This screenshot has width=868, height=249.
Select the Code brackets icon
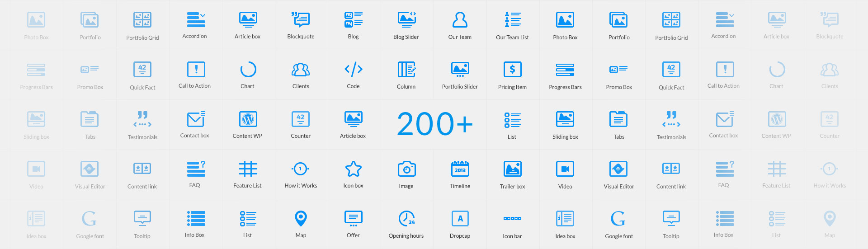(353, 70)
